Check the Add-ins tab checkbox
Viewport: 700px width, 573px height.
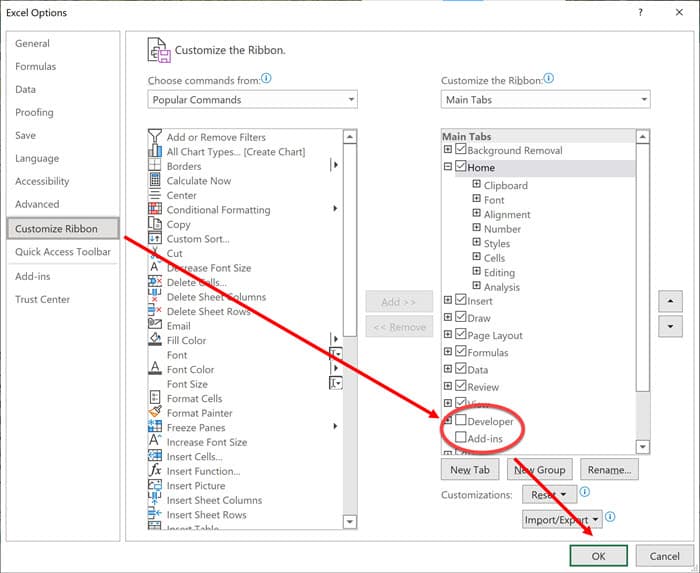pos(461,437)
